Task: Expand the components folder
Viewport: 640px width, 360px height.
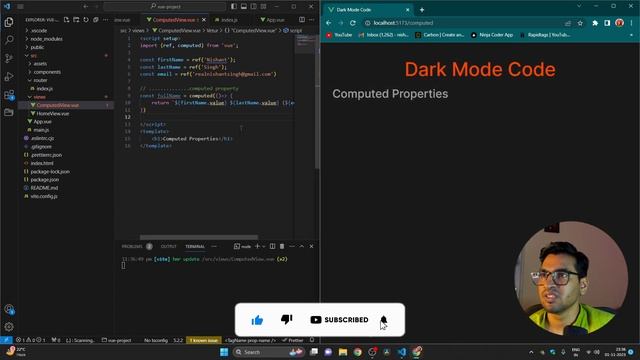Action: point(47,72)
